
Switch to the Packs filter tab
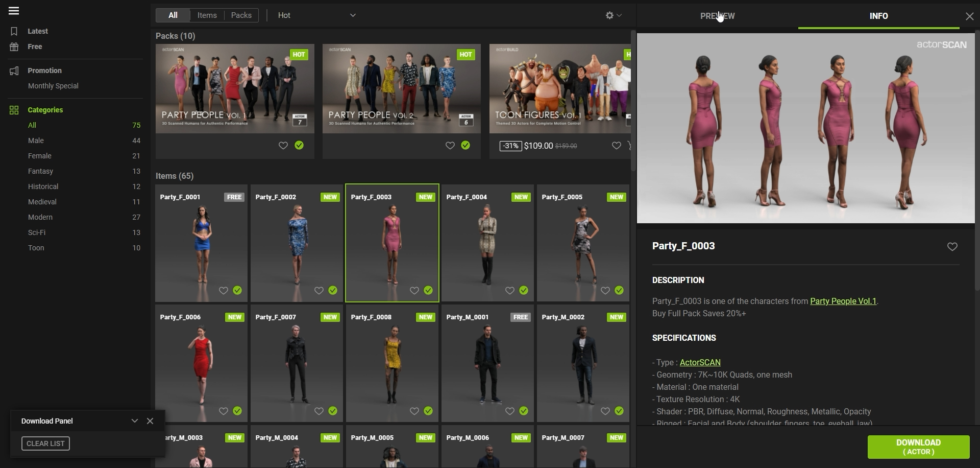241,15
